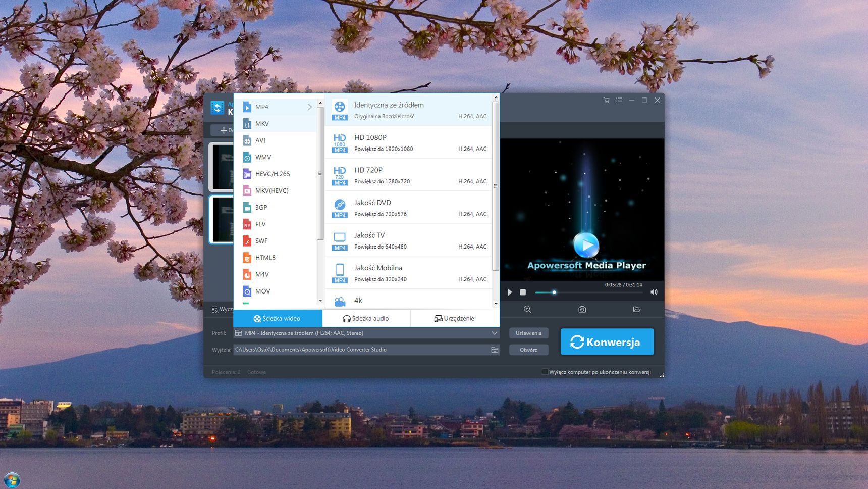
Task: Switch to Urządzenie tab
Action: point(455,318)
